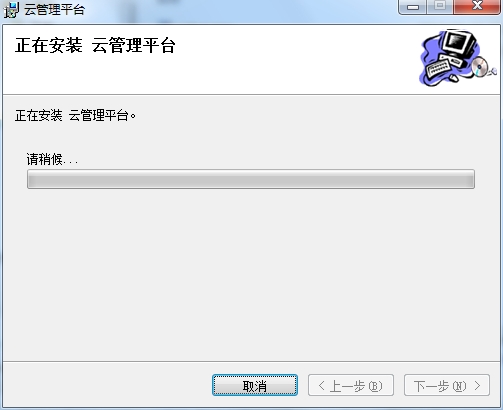
Task: Click the separator line above the buttons
Action: pos(251,361)
